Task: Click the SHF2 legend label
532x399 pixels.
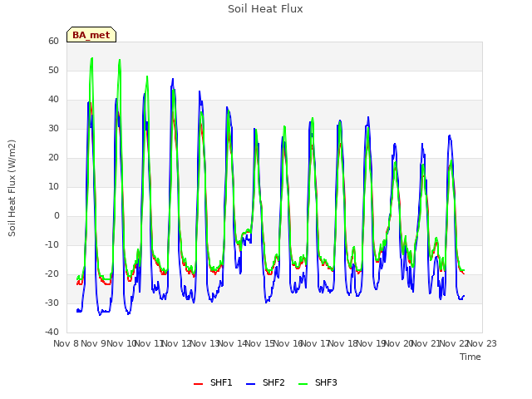Action: [x=273, y=382]
